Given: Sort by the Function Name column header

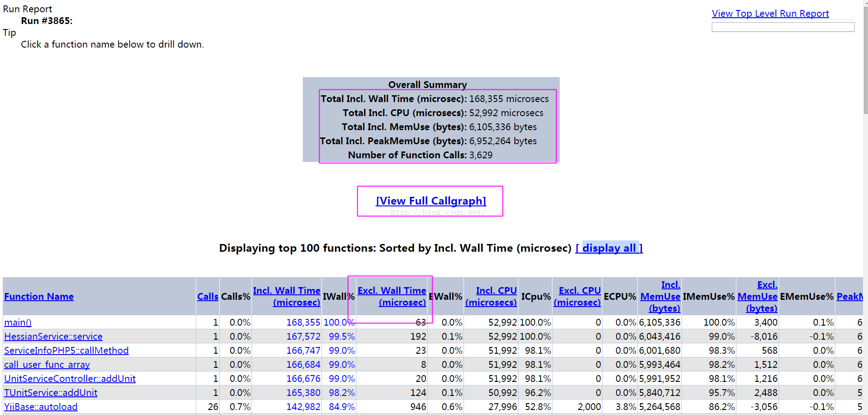Looking at the screenshot, I should point(39,297).
